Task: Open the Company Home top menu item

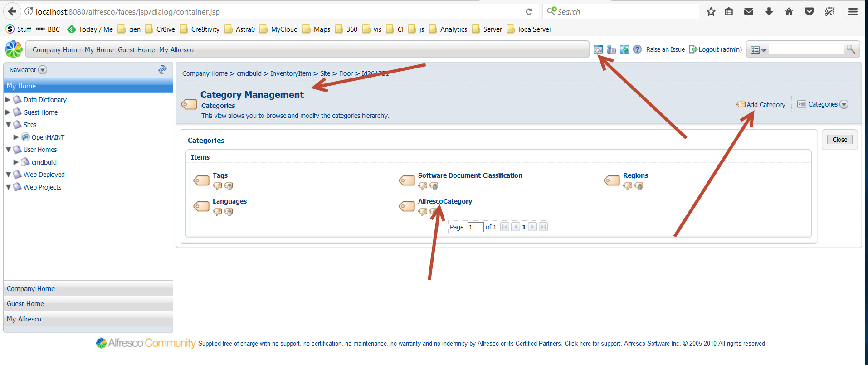Action: (56, 50)
